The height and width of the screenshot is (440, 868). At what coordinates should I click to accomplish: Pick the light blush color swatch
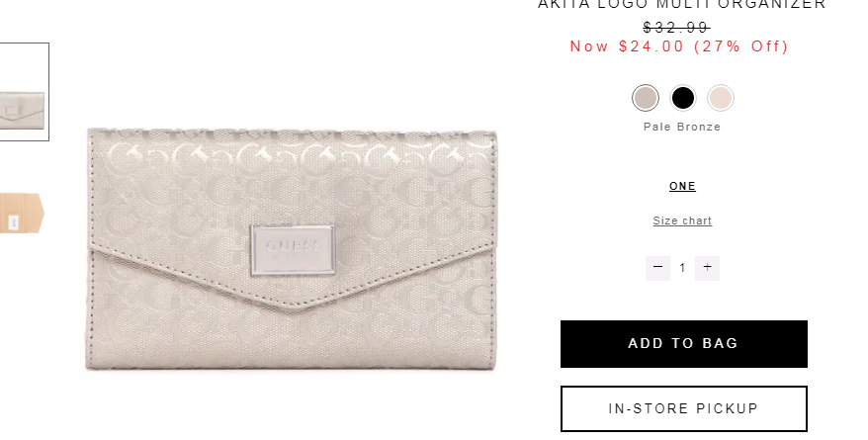click(x=720, y=99)
